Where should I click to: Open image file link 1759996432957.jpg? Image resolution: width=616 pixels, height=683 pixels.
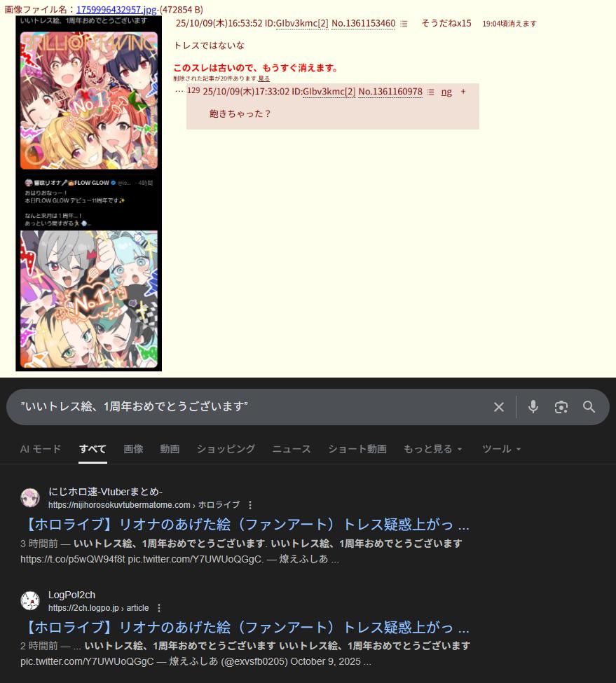(116, 10)
